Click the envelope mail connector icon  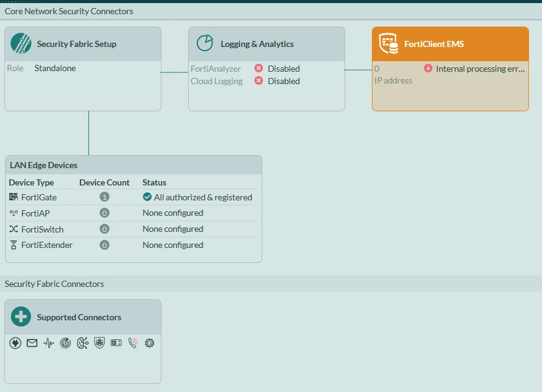pyautogui.click(x=32, y=343)
